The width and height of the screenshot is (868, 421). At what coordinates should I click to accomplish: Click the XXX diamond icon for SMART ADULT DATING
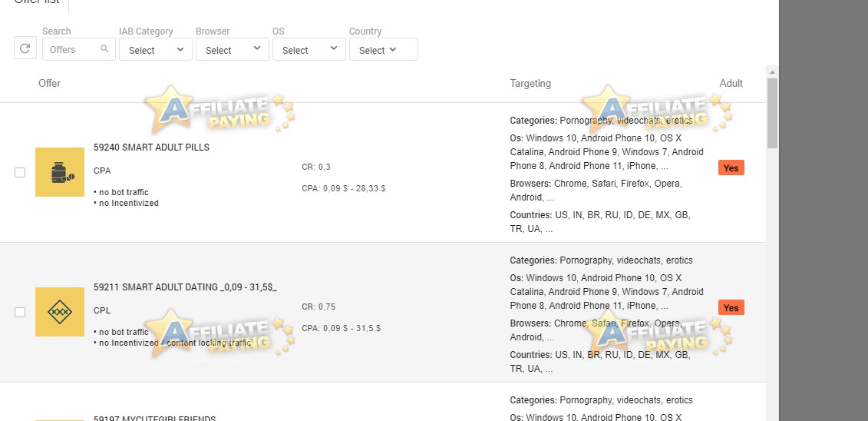pos(60,312)
